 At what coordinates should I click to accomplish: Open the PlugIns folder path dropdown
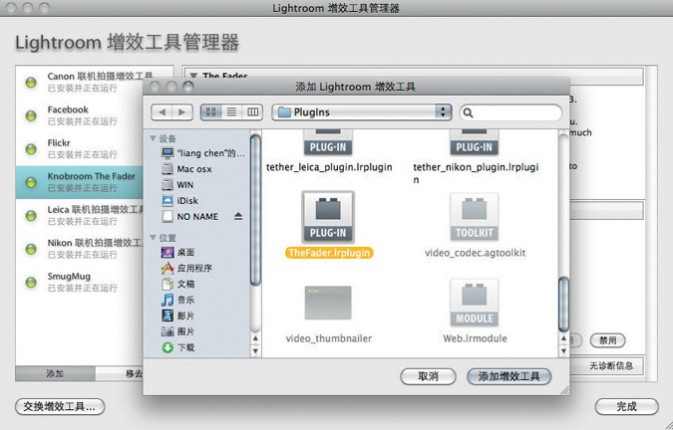pyautogui.click(x=361, y=112)
